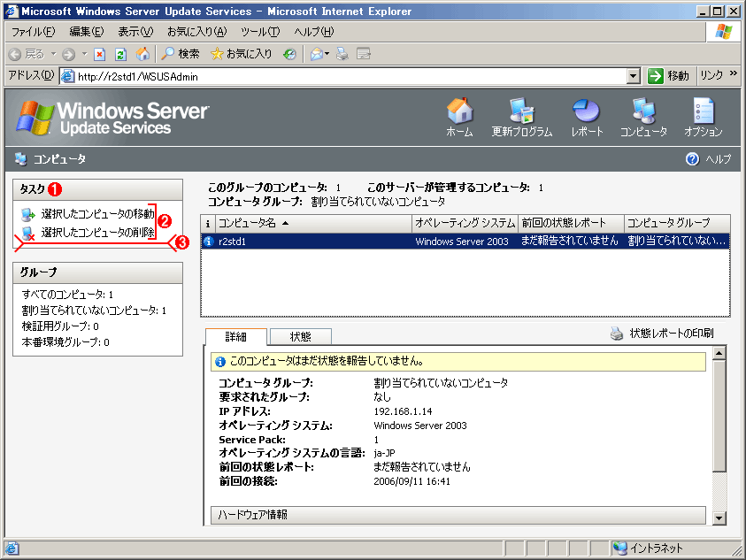Switch to the 状態 tab
Screen dimensions: 746x560
pyautogui.click(x=301, y=337)
